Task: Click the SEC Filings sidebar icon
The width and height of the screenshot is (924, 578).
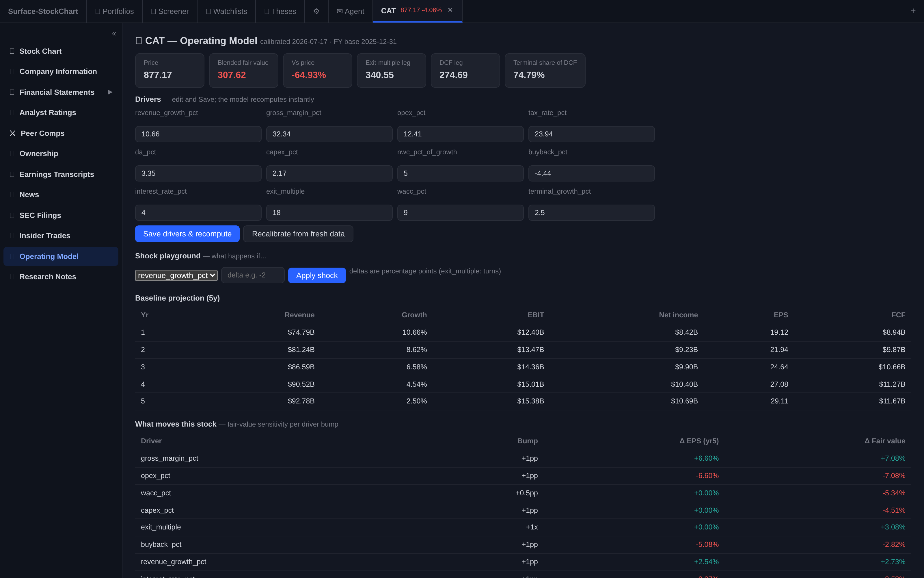Action: pos(12,215)
